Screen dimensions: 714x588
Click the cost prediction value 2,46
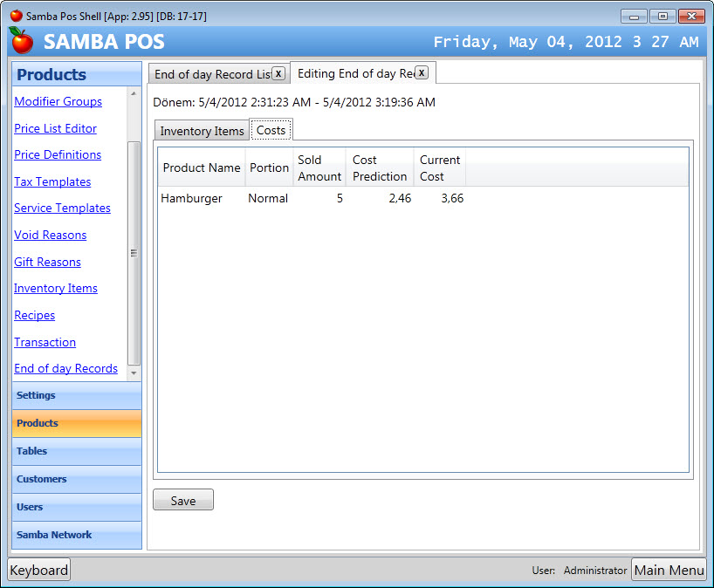400,198
